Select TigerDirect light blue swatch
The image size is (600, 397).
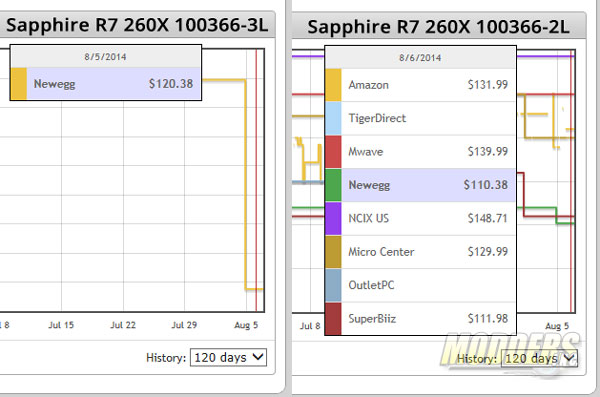333,118
